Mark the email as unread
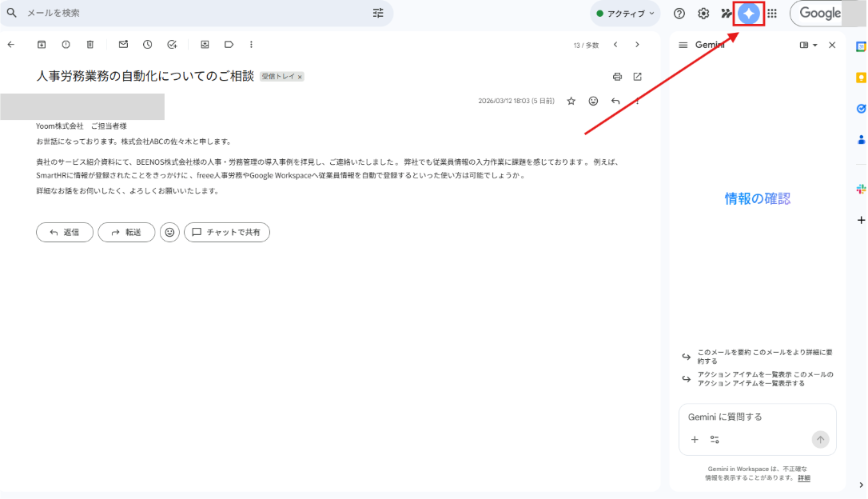Image resolution: width=868 pixels, height=499 pixels. coord(123,45)
